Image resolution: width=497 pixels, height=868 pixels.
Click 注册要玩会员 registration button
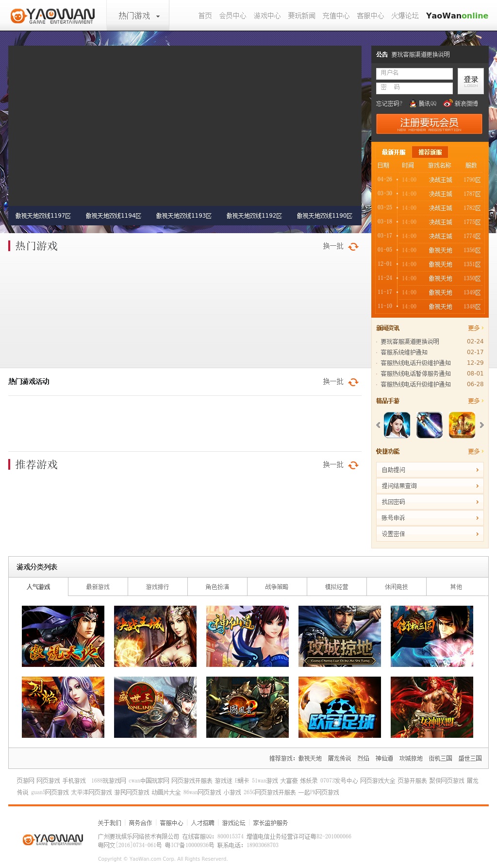coord(429,124)
